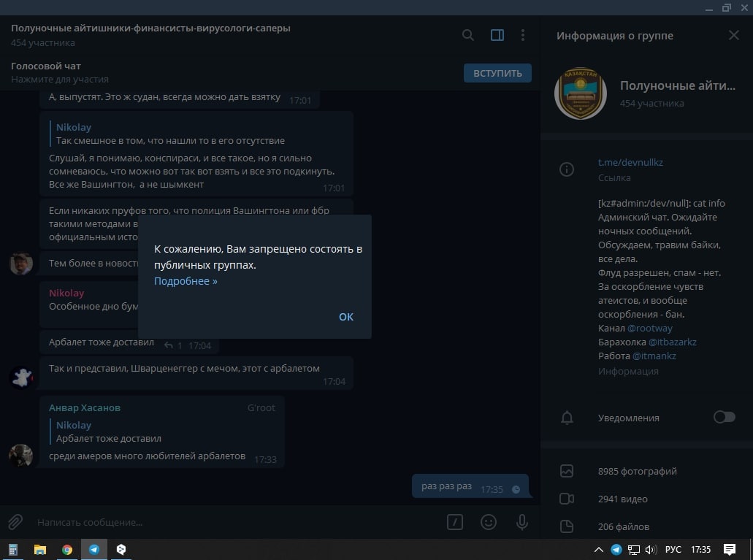Image resolution: width=753 pixels, height=560 pixels.
Task: Click the photos icon in group info
Action: click(x=567, y=471)
